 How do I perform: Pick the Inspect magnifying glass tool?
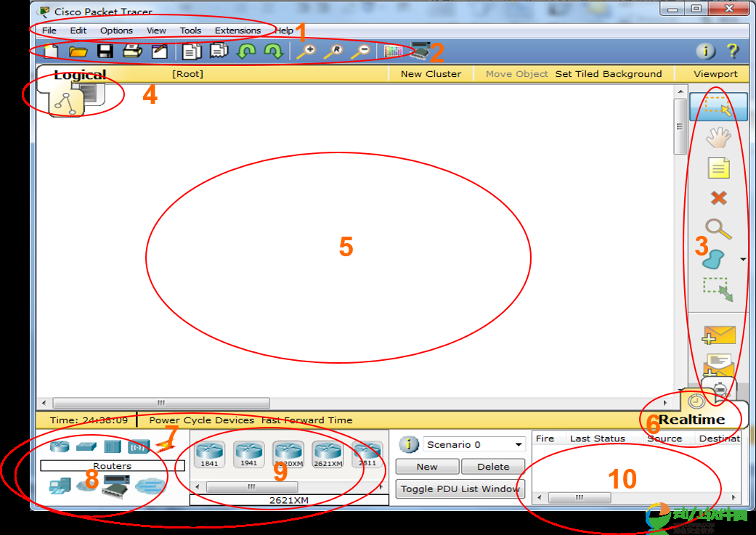point(718,229)
